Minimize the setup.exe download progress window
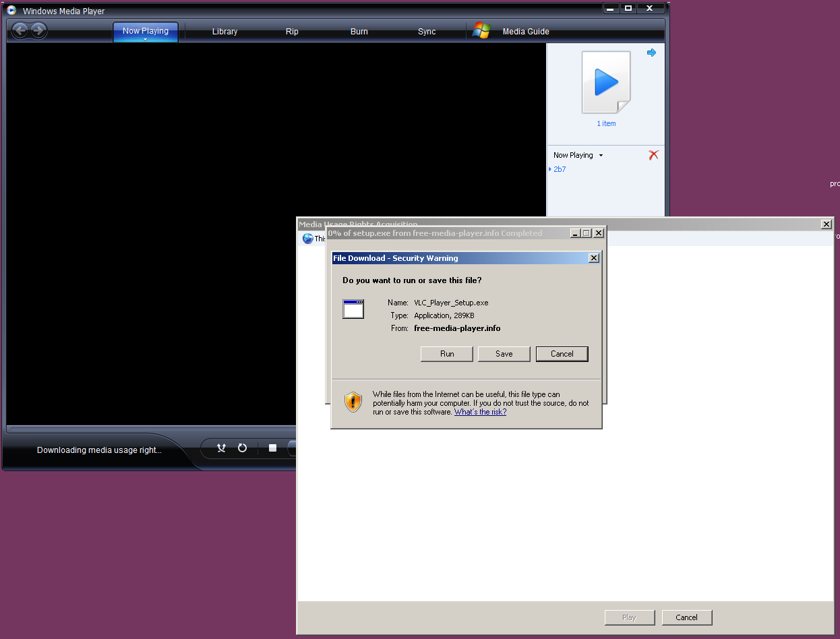The width and height of the screenshot is (840, 639). 575,233
